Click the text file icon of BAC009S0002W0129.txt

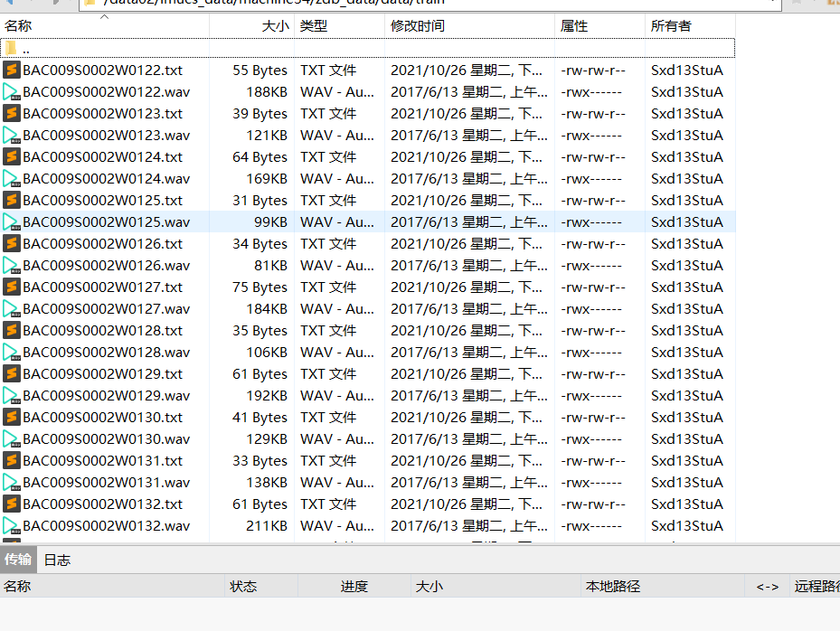[12, 373]
